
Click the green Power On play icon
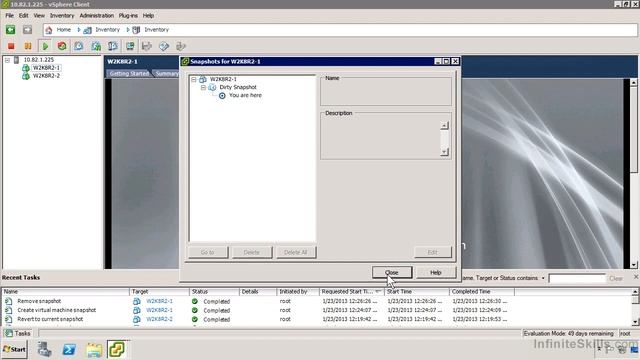[x=45, y=46]
